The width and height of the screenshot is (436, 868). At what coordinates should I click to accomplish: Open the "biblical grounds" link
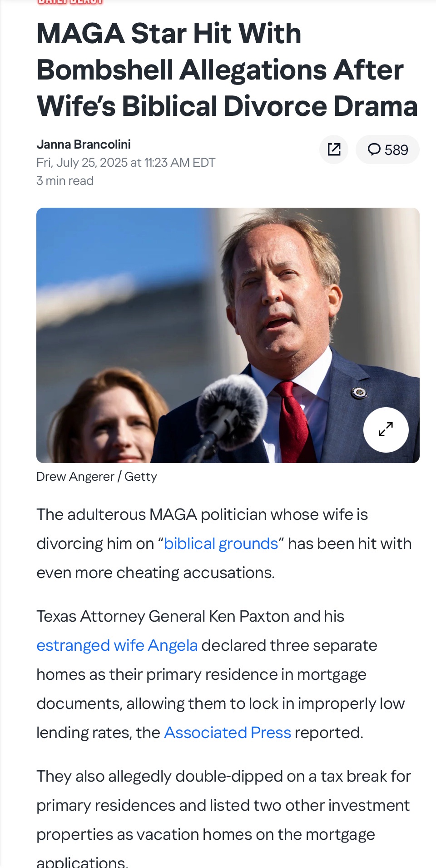coord(221,544)
